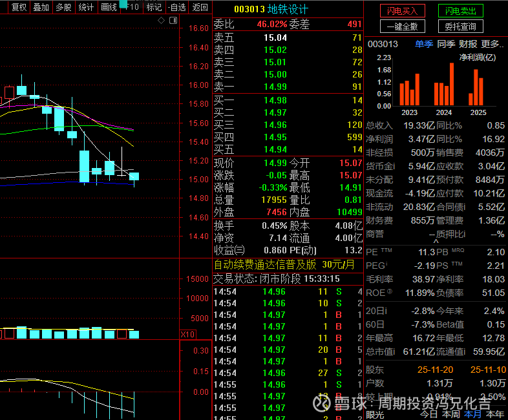Click the 买四 price 14.95
508x420 pixels.
click(x=275, y=137)
